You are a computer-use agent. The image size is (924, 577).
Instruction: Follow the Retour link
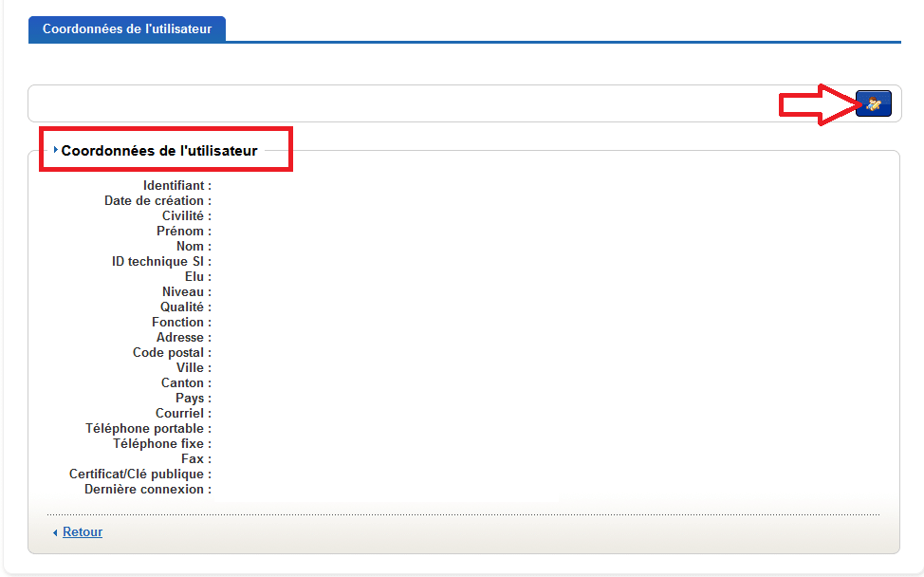(83, 531)
